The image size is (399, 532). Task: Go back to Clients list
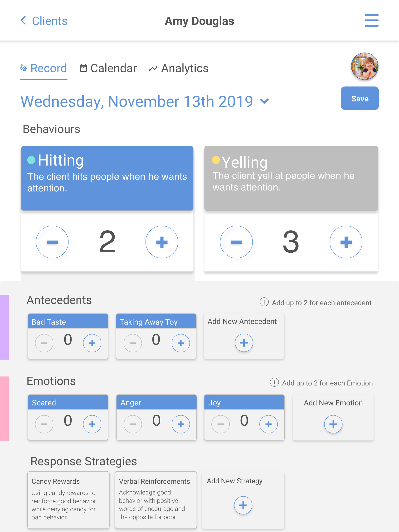tap(44, 21)
